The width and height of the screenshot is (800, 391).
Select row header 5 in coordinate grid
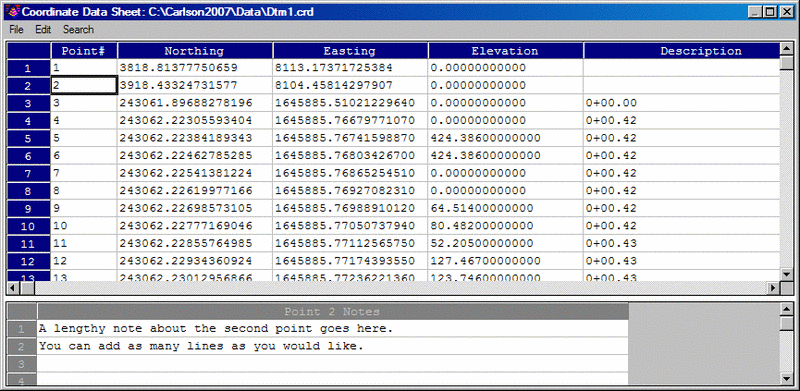(x=28, y=138)
